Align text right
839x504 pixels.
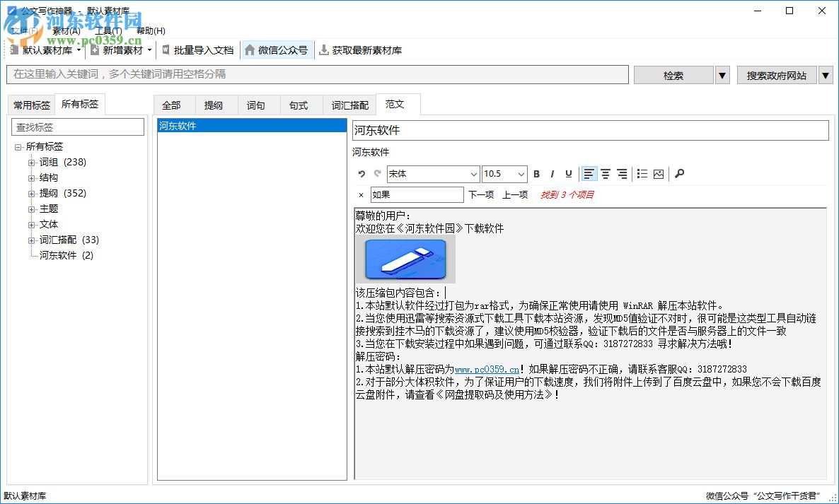[622, 174]
